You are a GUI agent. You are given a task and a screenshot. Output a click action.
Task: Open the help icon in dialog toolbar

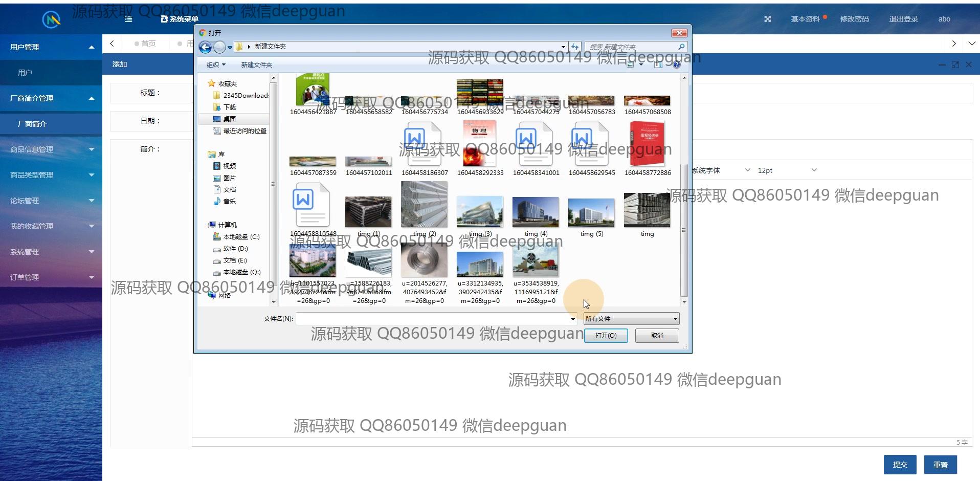tap(676, 64)
